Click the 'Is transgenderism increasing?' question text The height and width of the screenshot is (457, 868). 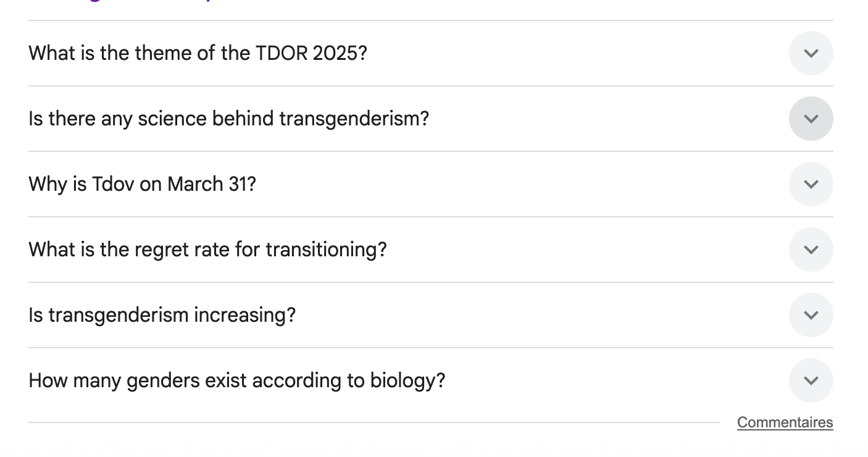click(162, 315)
